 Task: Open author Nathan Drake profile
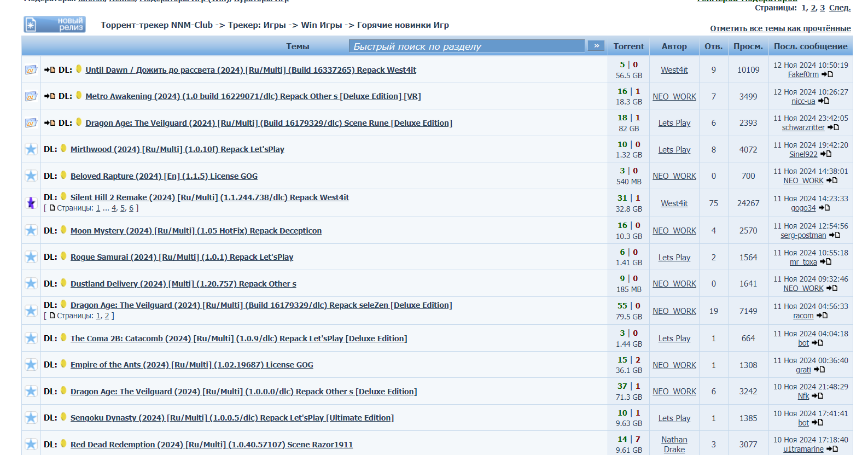pos(674,445)
